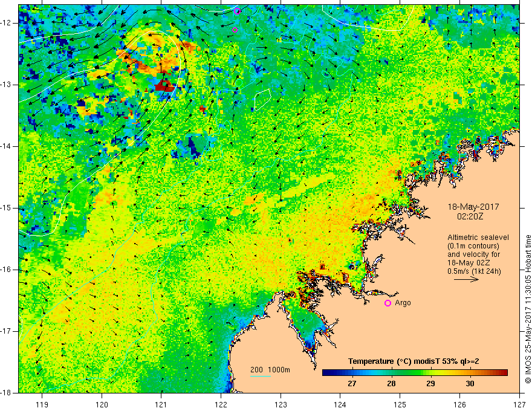Viewport: 532px width, 411px height.
Task: Click the magenta Argo circle in the legend
Action: (388, 303)
